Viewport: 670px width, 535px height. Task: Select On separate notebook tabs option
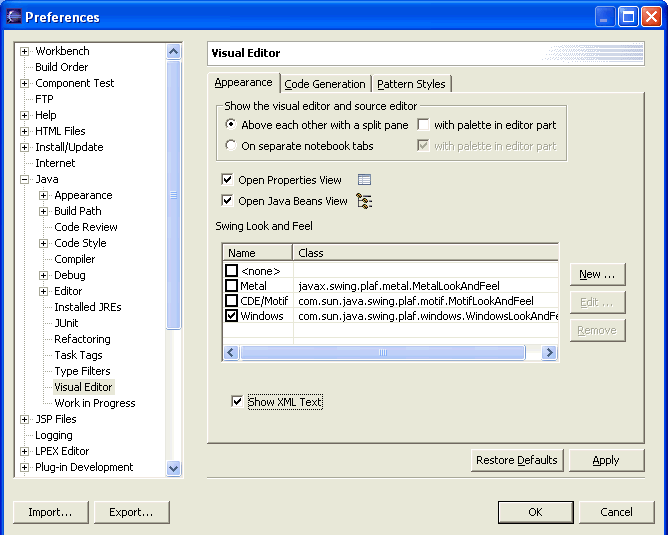tap(232, 146)
